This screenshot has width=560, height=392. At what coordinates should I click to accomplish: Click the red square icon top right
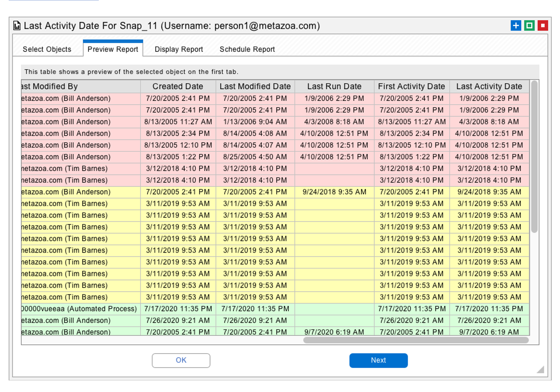pyautogui.click(x=542, y=25)
